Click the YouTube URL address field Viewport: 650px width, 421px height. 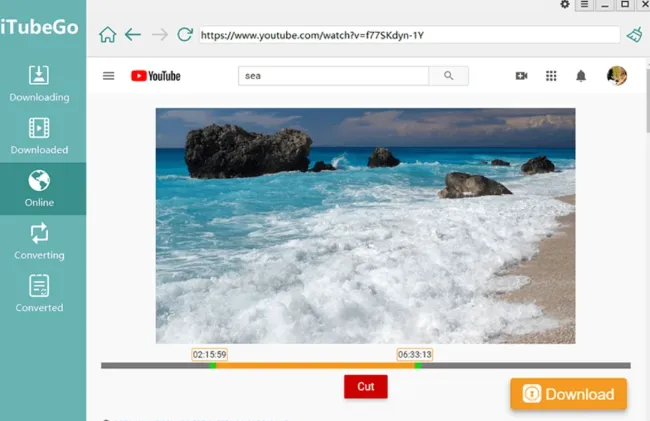click(x=409, y=35)
